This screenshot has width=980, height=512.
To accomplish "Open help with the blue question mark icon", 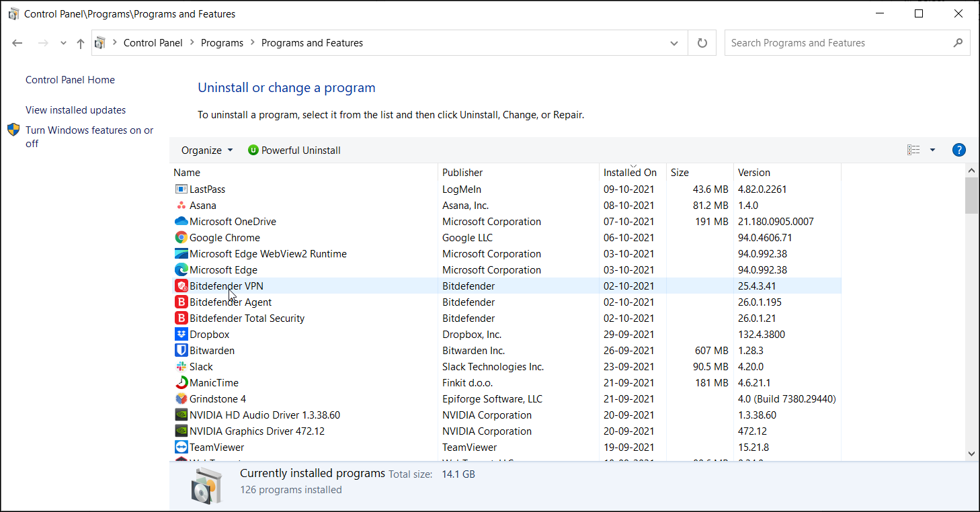I will pyautogui.click(x=958, y=151).
